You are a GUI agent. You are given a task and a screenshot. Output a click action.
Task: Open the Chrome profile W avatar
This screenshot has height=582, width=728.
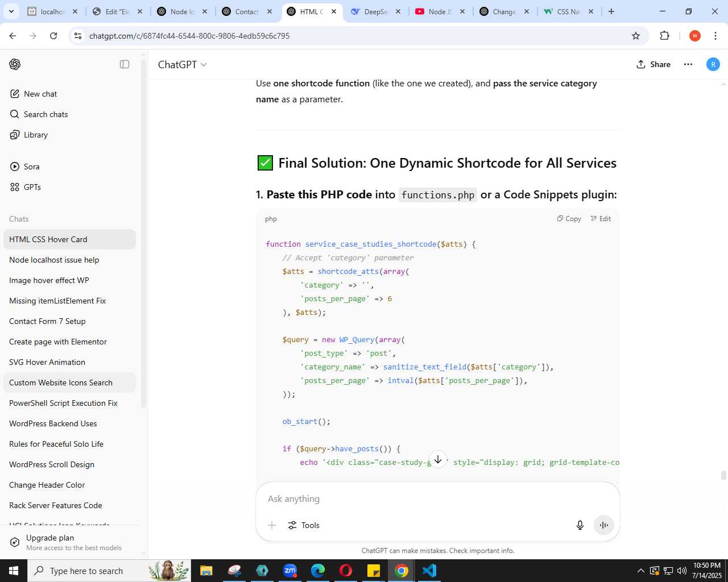[x=694, y=36]
